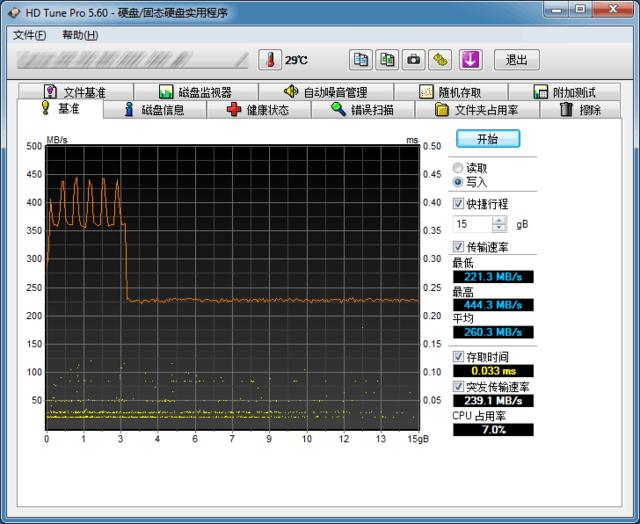640x524 pixels.
Task: Click the copy screenshot to clipboard icon
Action: (387, 60)
